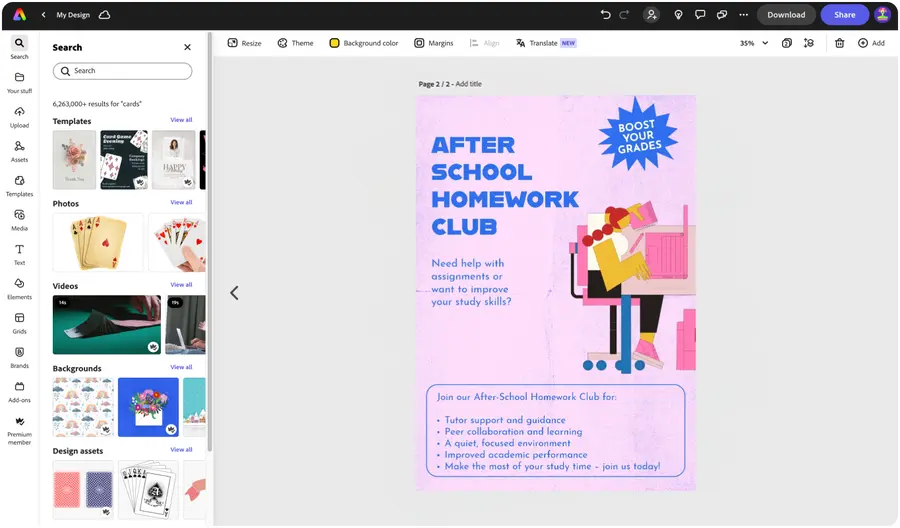
Task: Select the 'Need help with assignments' text
Action: pos(471,282)
